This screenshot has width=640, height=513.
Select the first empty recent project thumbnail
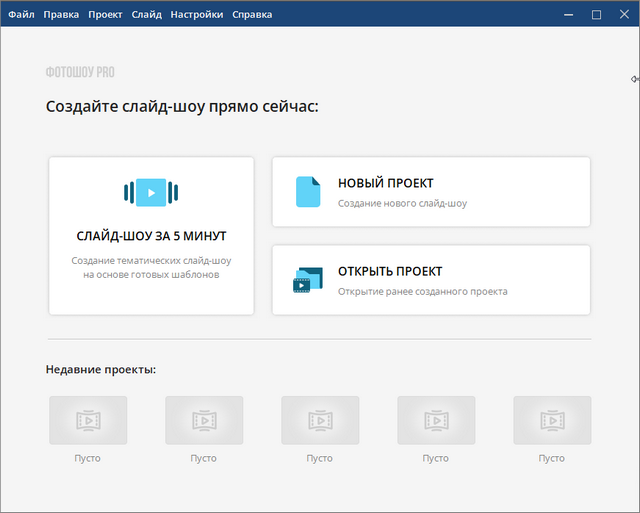(88, 420)
